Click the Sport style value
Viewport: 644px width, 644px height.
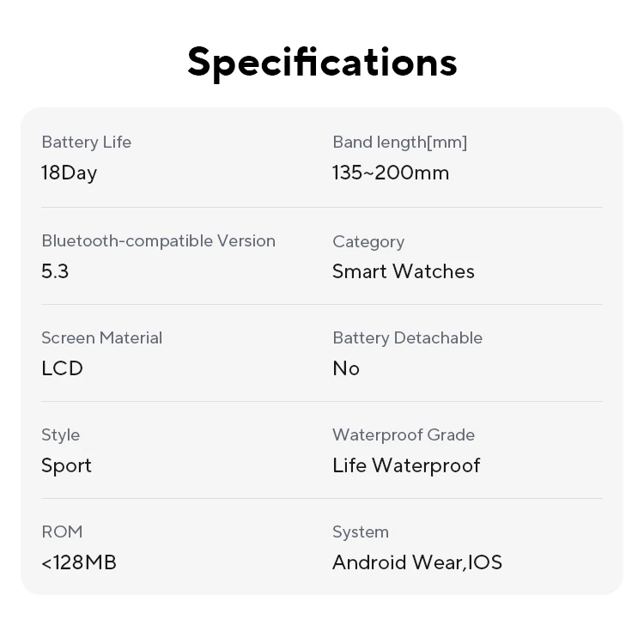(66, 465)
